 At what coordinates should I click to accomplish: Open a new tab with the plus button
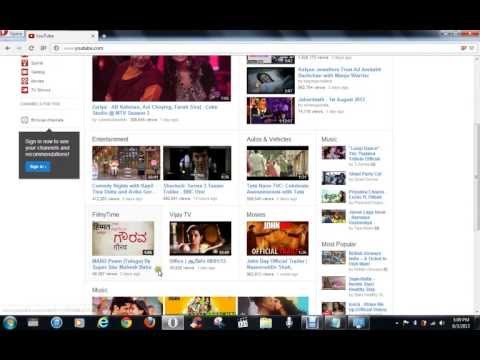104,36
